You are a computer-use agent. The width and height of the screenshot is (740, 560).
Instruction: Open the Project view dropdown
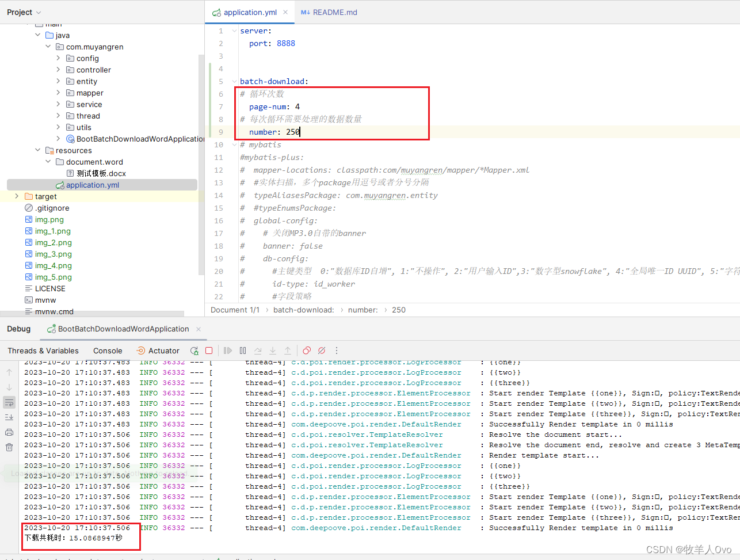pyautogui.click(x=24, y=12)
